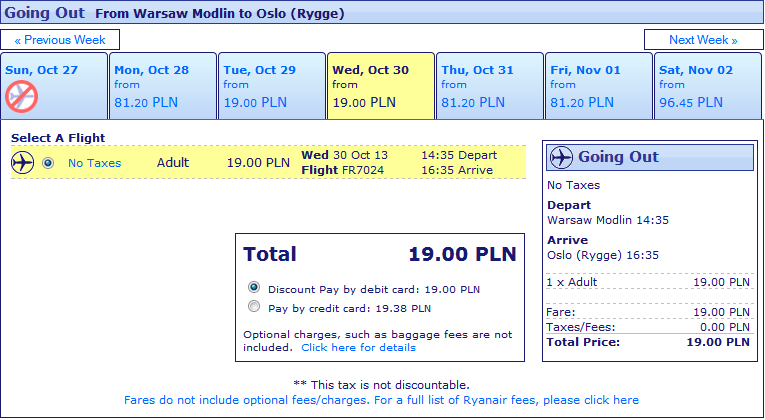This screenshot has height=420, width=765.
Task: Click the 'Oslo (Rygge) 16:35' summary text
Action: coord(603,255)
